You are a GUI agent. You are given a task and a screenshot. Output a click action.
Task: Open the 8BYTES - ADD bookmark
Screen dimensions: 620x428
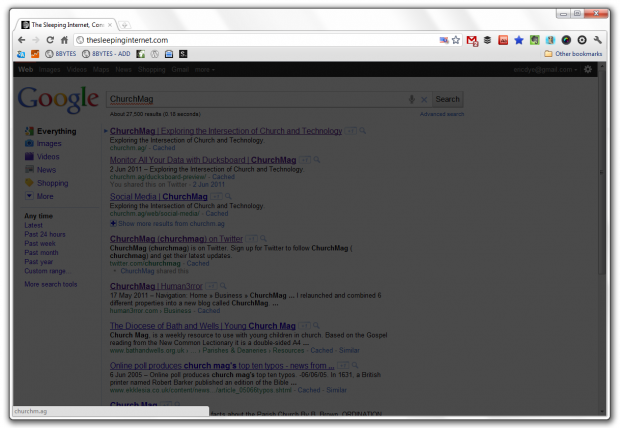[x=106, y=54]
